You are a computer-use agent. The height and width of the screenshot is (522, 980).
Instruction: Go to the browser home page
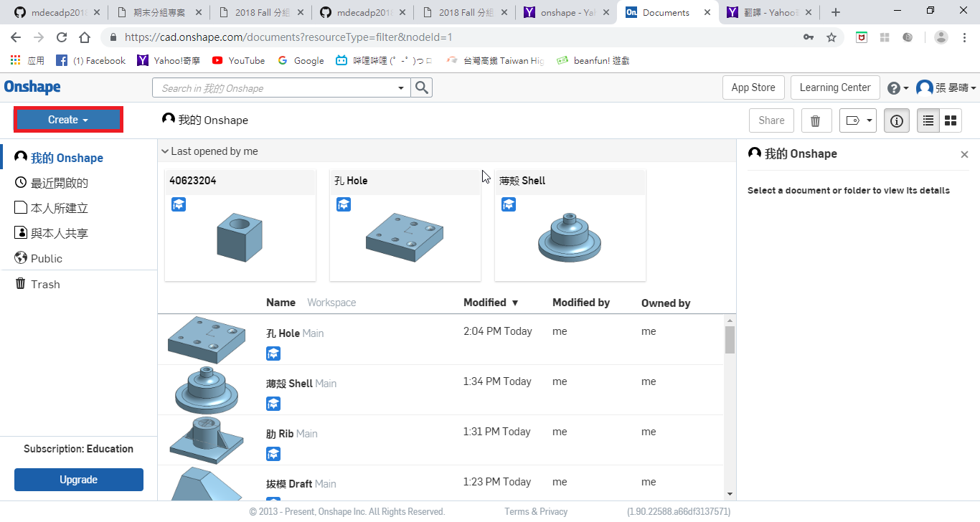click(85, 37)
